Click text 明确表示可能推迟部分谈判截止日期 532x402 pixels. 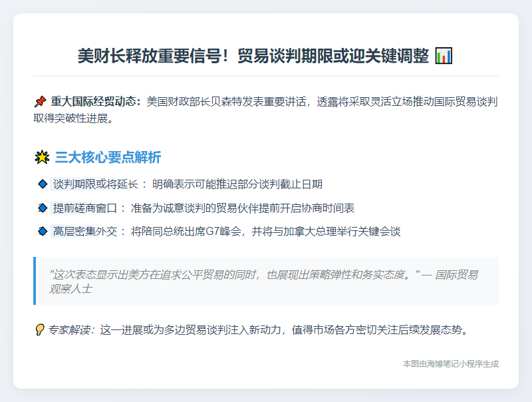click(x=237, y=184)
